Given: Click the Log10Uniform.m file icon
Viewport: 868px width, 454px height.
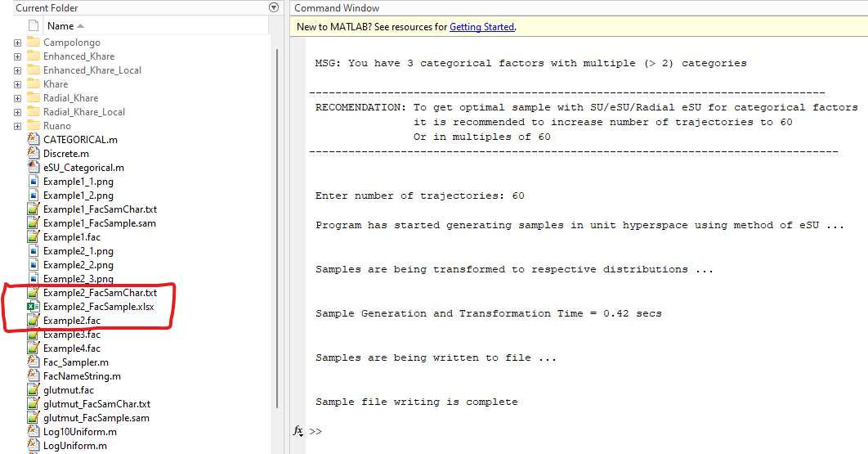Looking at the screenshot, I should tap(33, 431).
